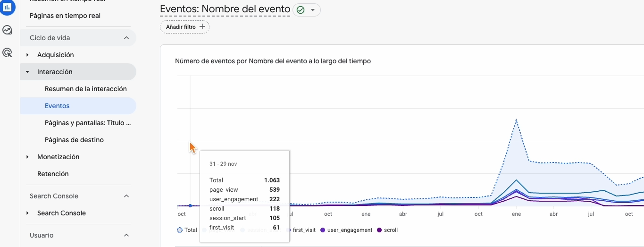Toggle the Total series in chart legend

[187, 230]
